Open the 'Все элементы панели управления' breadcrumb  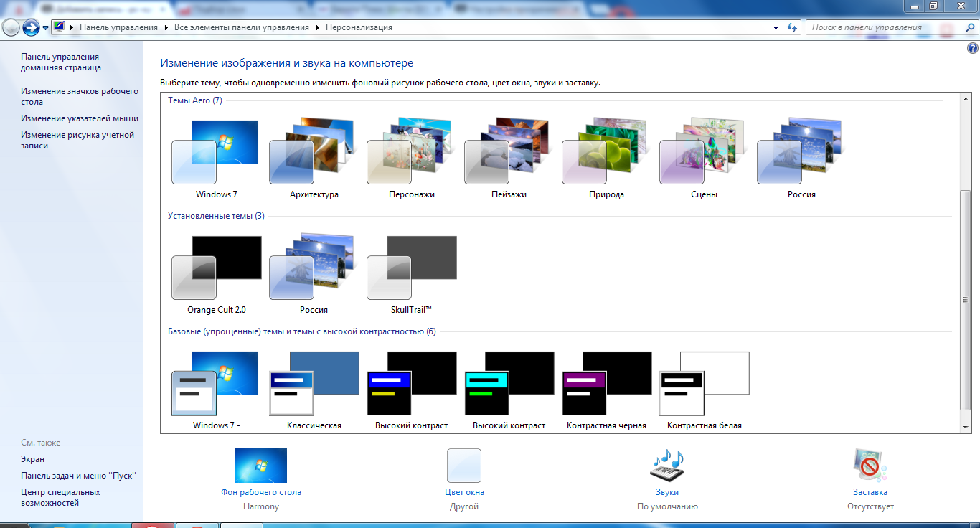(x=242, y=27)
